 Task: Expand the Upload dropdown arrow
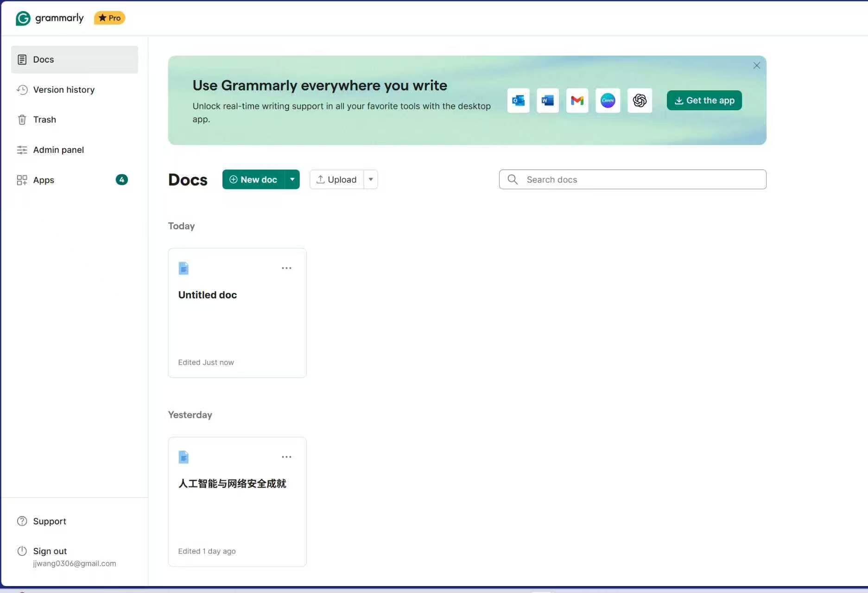pos(371,179)
